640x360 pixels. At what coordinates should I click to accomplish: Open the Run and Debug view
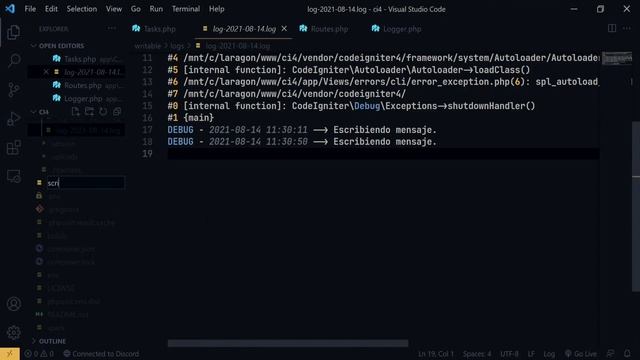coord(13,119)
